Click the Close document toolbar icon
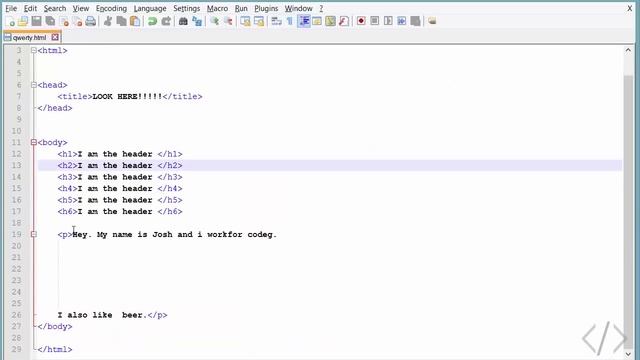640x360 pixels. [x=64, y=21]
